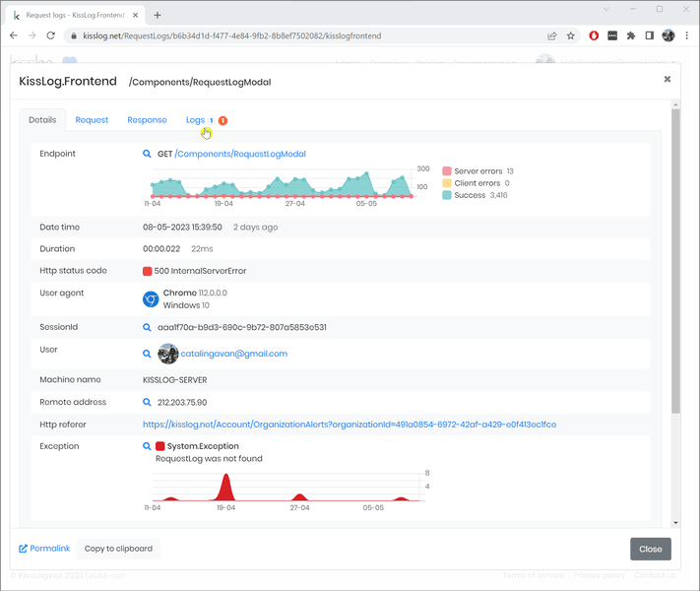Bookmark this page with the star icon

pos(571,35)
